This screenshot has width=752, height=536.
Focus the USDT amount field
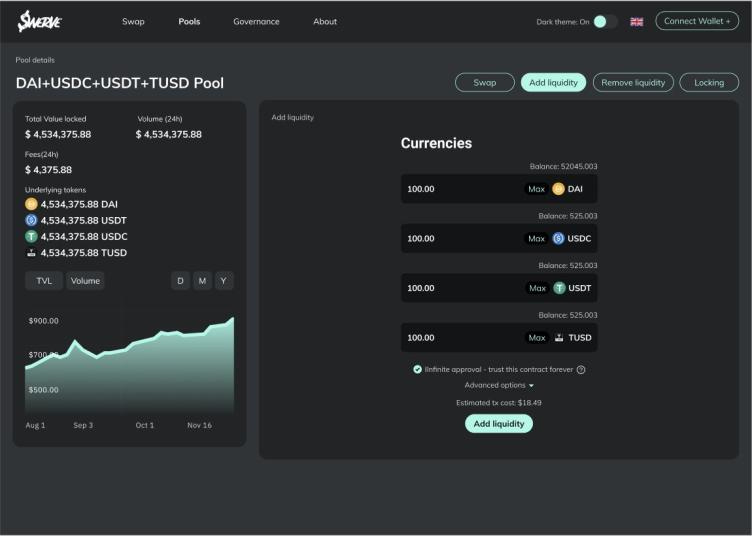pyautogui.click(x=499, y=288)
